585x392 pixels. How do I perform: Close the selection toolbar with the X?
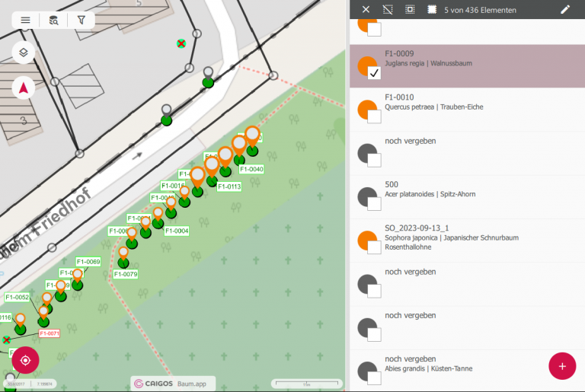tap(366, 10)
